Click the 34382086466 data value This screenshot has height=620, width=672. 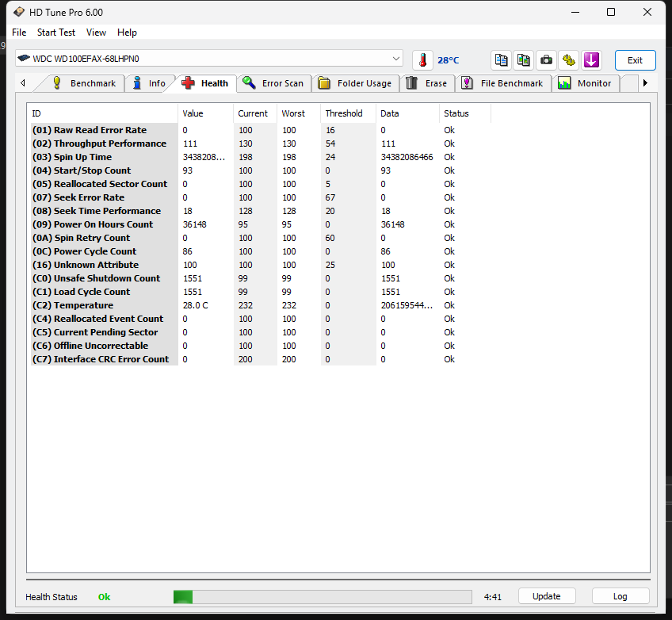coord(407,157)
